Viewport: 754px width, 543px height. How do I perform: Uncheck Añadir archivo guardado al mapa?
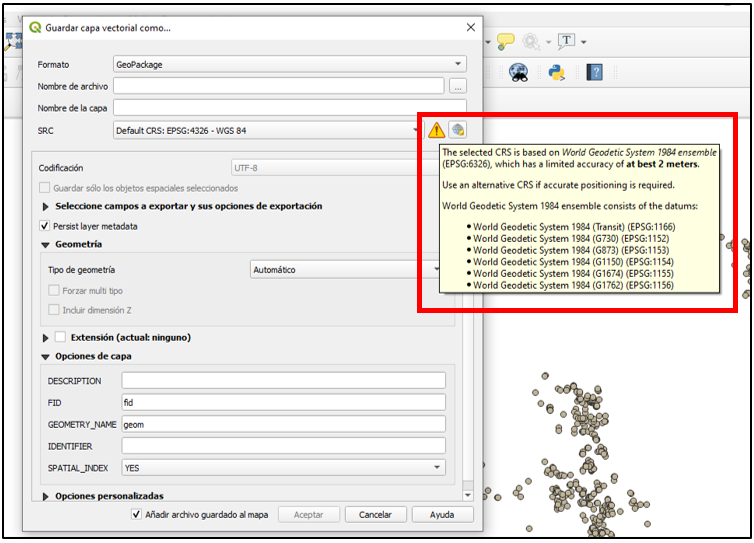click(x=137, y=514)
